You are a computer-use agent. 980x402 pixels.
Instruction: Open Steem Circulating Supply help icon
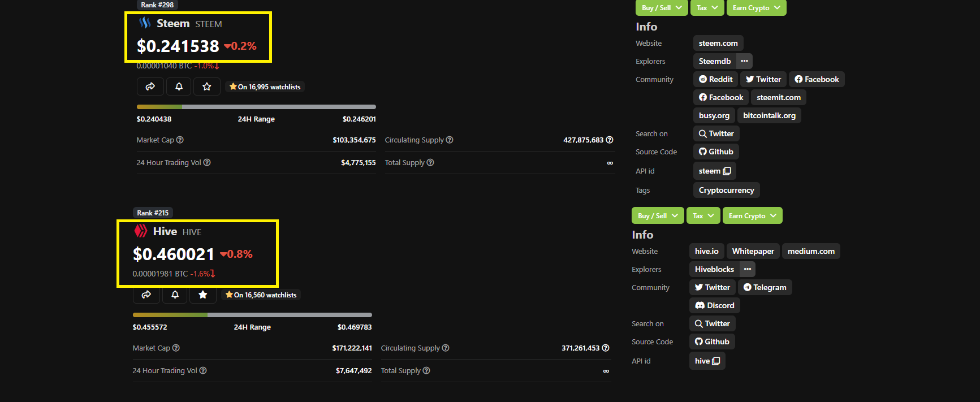pos(450,140)
